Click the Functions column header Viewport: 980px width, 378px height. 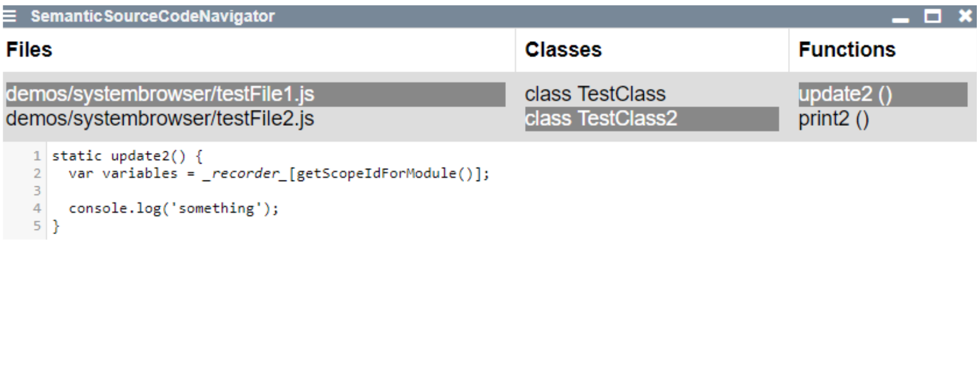tap(847, 50)
